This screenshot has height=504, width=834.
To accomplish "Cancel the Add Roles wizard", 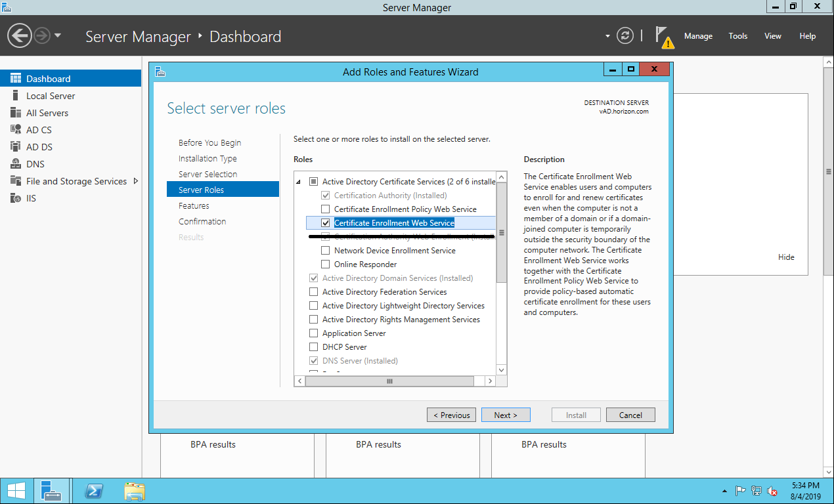I will [x=630, y=415].
